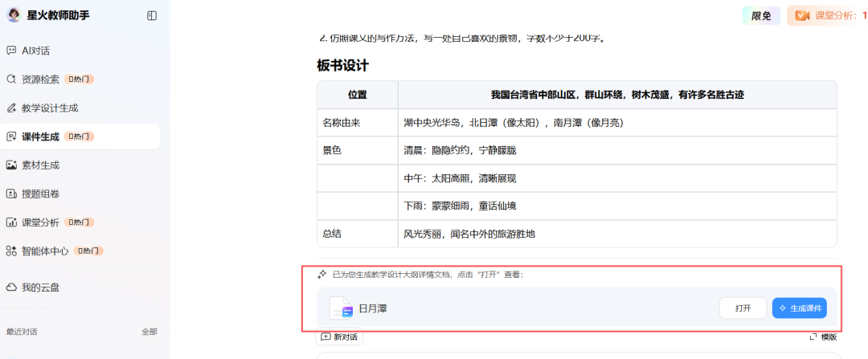The image size is (868, 359).
Task: Click the 教学设计生成 pencil icon
Action: [x=11, y=108]
